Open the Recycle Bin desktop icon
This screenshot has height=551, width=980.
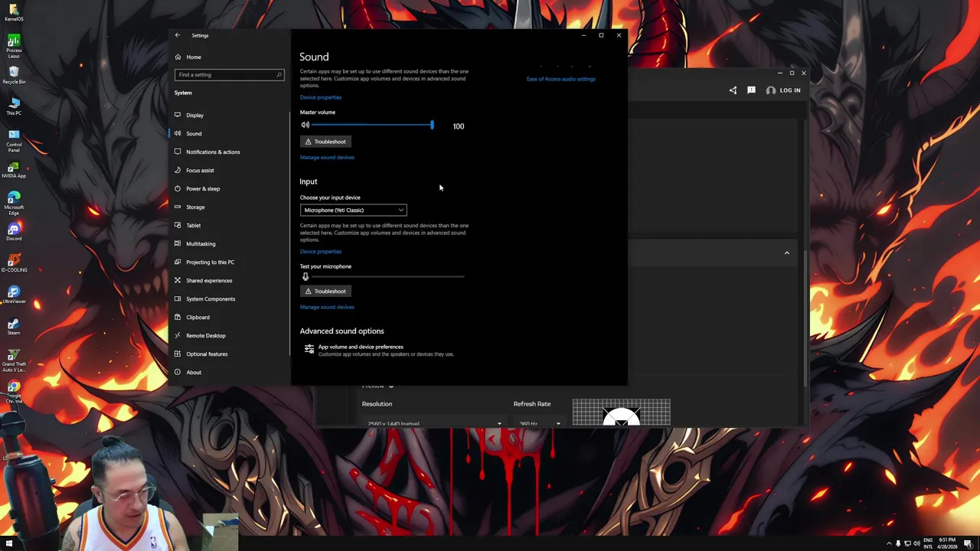click(x=14, y=75)
